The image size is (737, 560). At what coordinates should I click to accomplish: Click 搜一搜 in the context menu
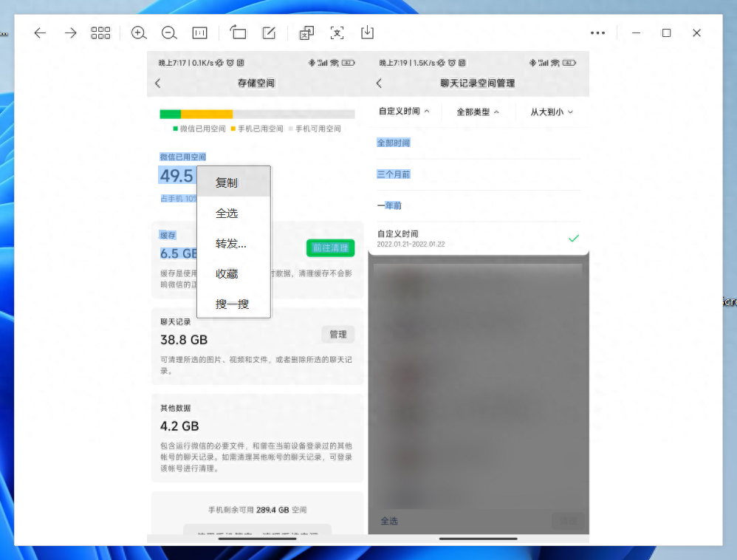pyautogui.click(x=231, y=304)
